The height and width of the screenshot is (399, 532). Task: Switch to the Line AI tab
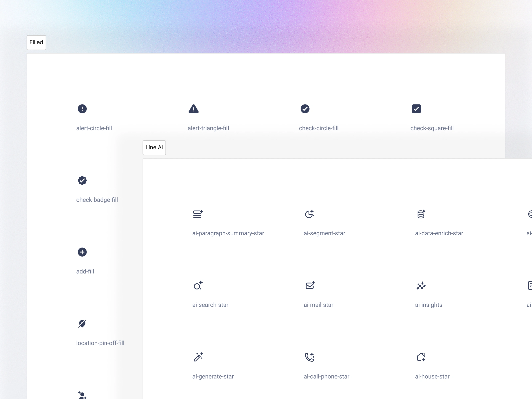pos(154,147)
